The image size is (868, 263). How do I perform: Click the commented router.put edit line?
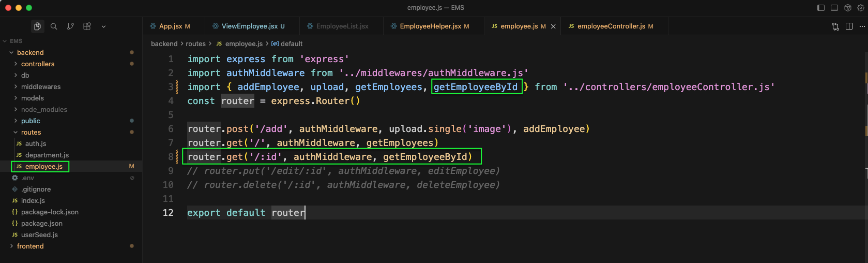point(343,171)
